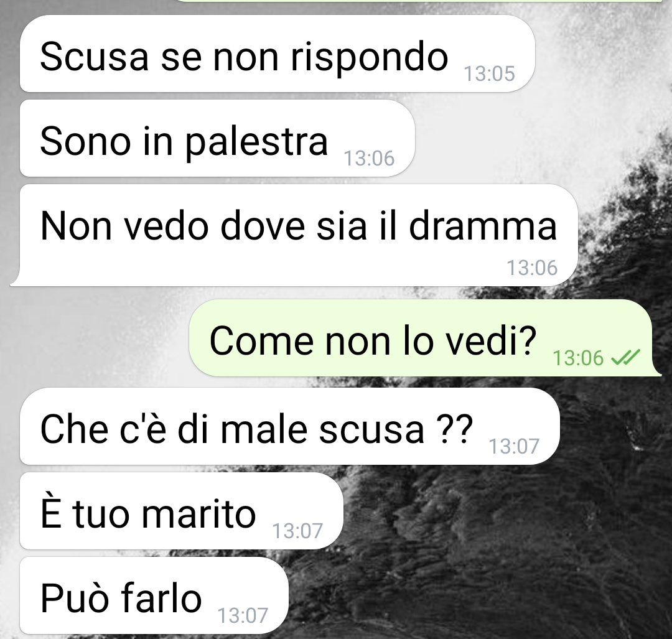Tap the green 13:06 timestamp on sent message

pos(577,358)
